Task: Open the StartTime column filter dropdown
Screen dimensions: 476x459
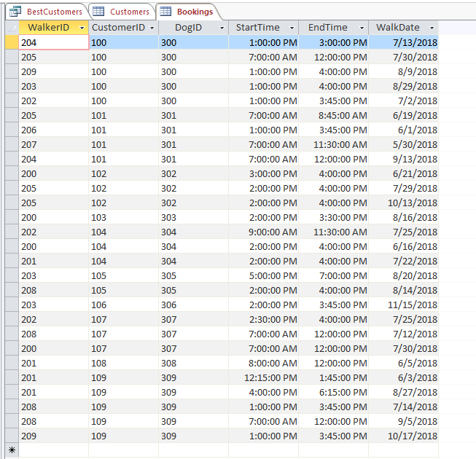Action: [292, 28]
